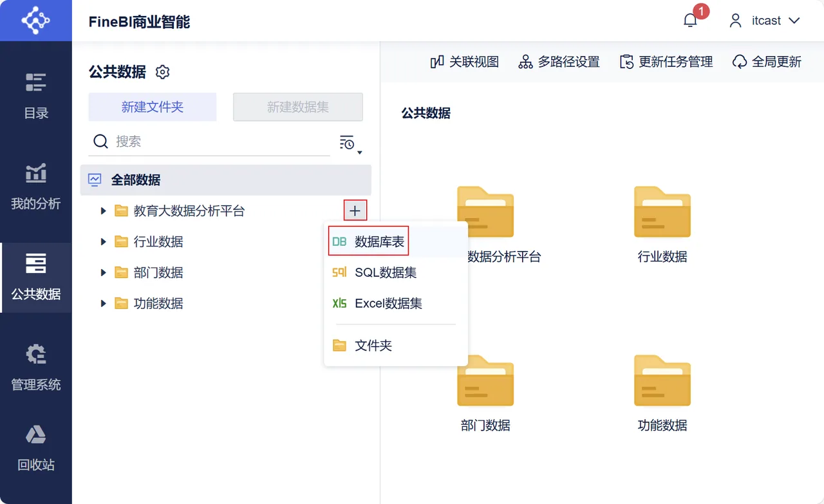824x504 pixels.
Task: Click the FineBI logo icon
Action: [35, 21]
